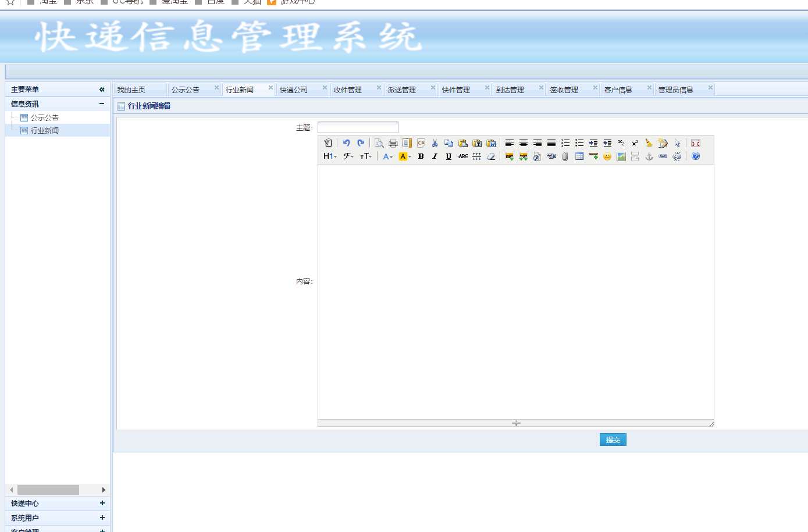The width and height of the screenshot is (808, 532).
Task: Switch to the 客户信息 tab
Action: (618, 90)
